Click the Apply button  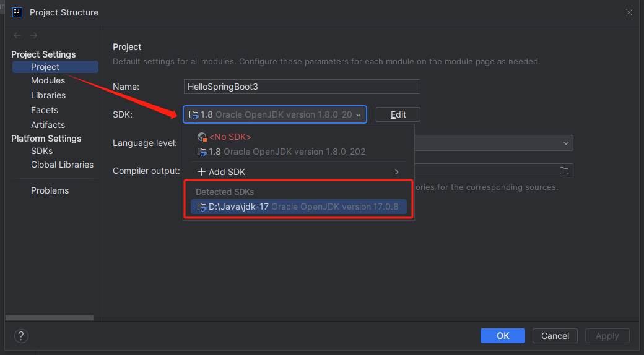click(x=607, y=336)
